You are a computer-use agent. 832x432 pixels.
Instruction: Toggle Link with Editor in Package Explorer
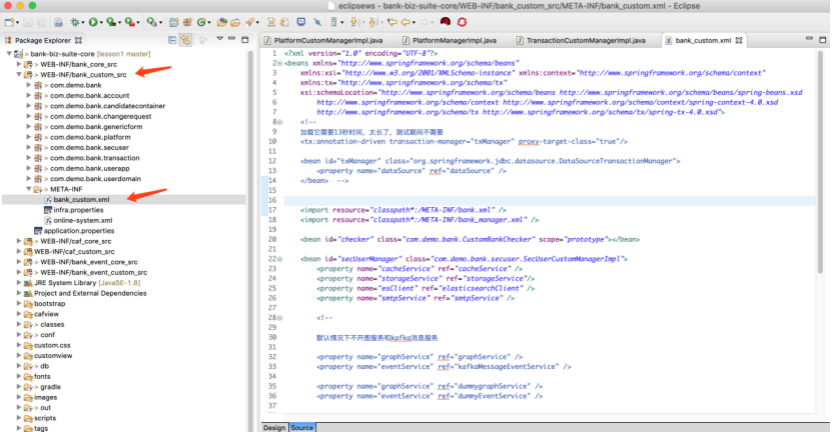pyautogui.click(x=186, y=40)
